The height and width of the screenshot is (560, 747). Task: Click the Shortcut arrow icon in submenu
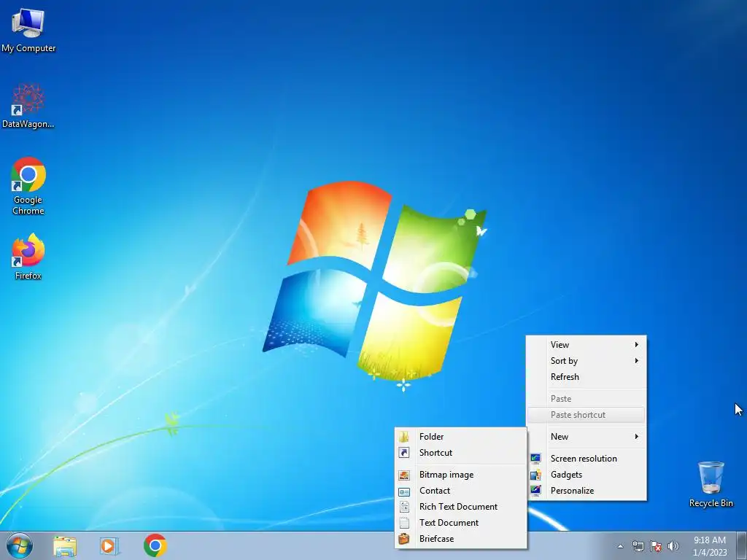click(x=404, y=453)
